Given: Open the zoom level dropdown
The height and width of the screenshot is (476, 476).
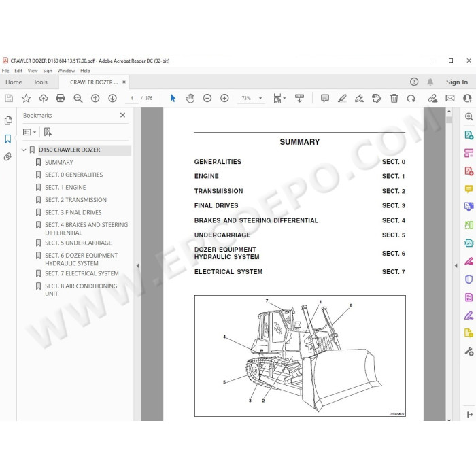Looking at the screenshot, I should pos(260,98).
